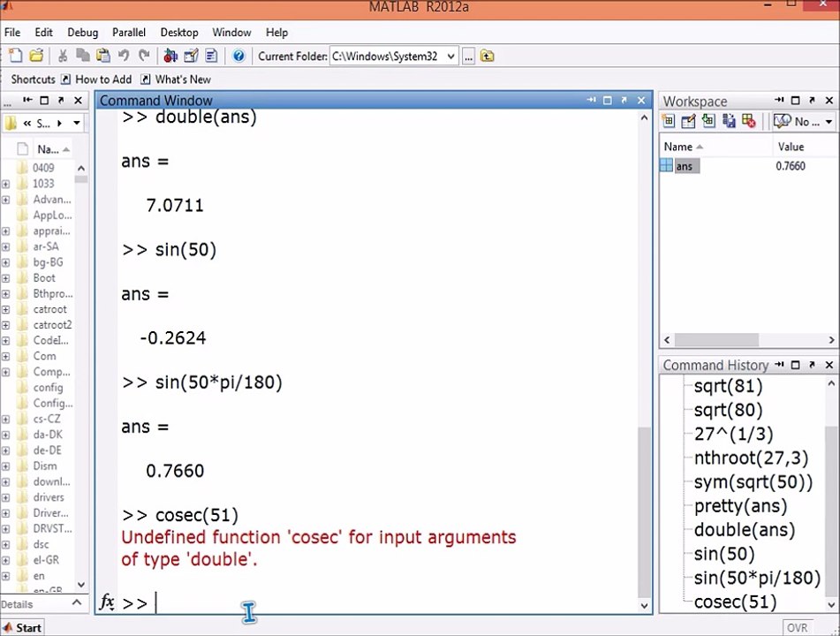This screenshot has width=840, height=636.
Task: Copy using the toolbar copy icon
Action: 82,56
